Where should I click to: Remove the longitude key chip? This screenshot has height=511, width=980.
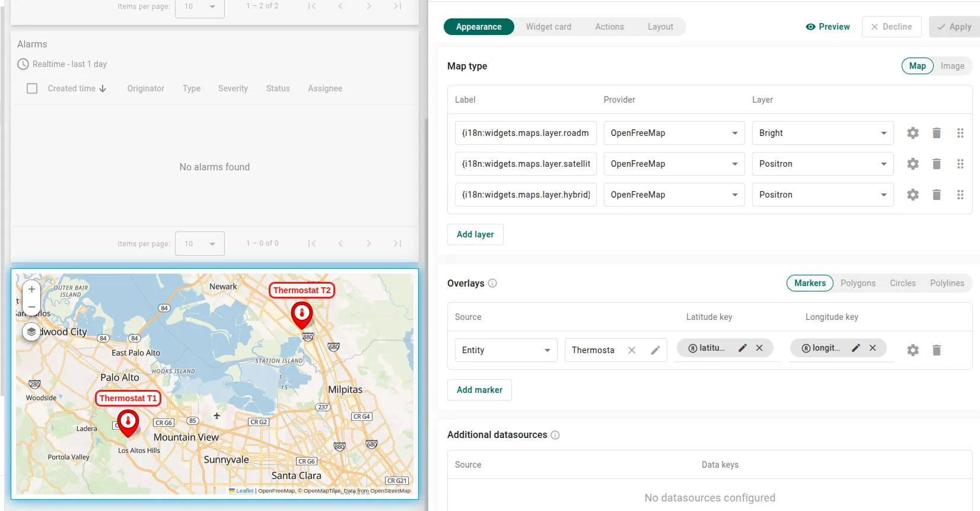873,348
